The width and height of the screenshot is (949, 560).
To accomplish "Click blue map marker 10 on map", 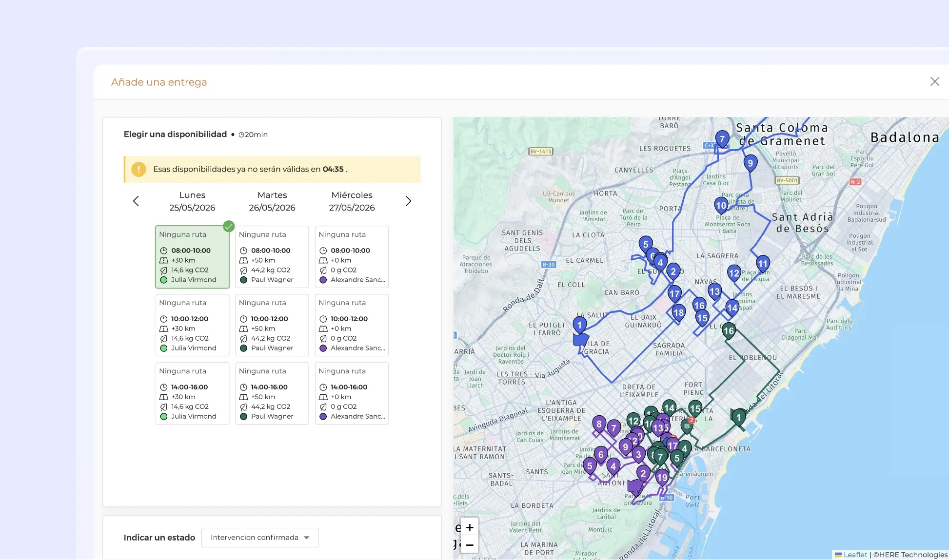I will pyautogui.click(x=721, y=205).
